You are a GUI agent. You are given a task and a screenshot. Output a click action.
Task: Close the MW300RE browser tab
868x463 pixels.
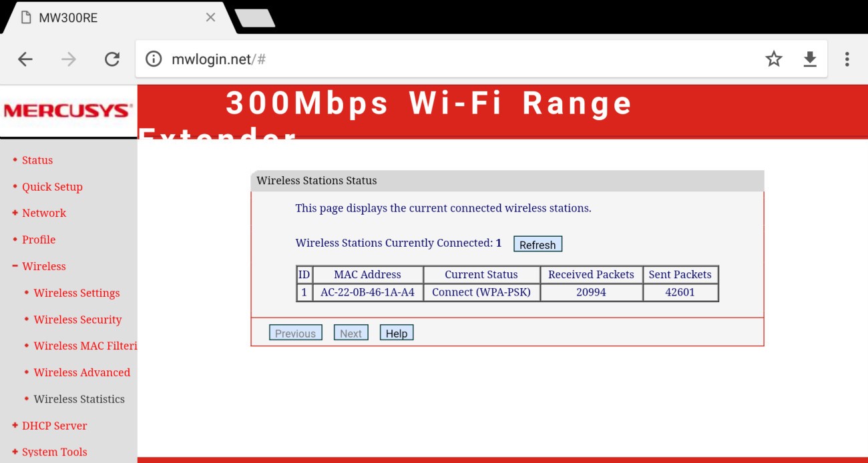pyautogui.click(x=210, y=17)
